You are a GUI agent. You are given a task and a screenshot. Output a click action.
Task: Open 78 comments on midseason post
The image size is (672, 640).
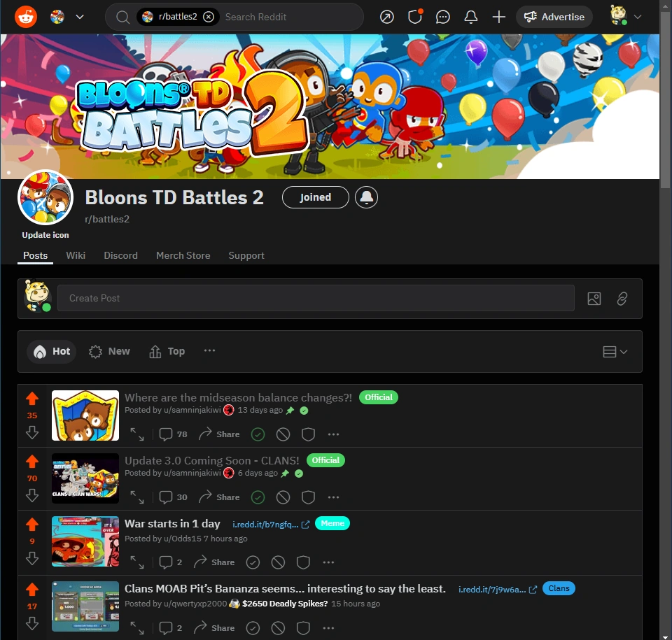173,434
